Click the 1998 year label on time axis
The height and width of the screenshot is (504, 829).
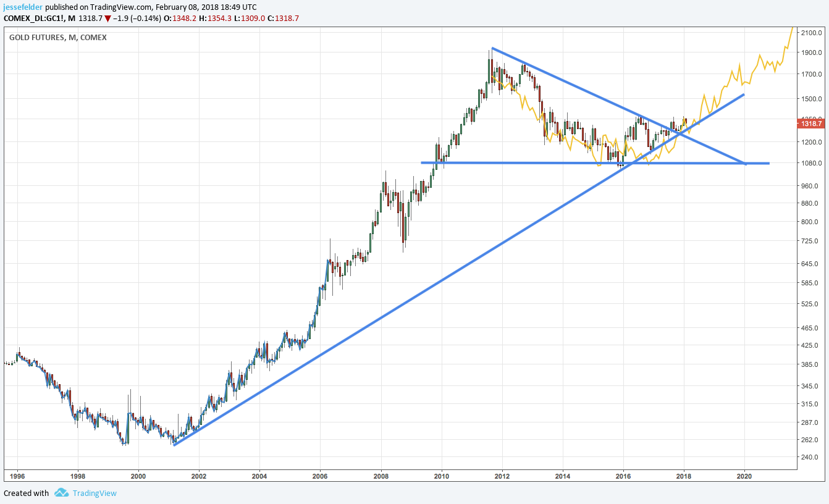78,476
